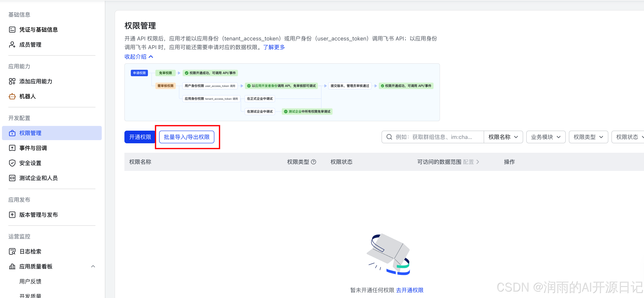This screenshot has height=298, width=644.
Task: Select the 事件与回调 sidebar icon
Action: tap(12, 148)
